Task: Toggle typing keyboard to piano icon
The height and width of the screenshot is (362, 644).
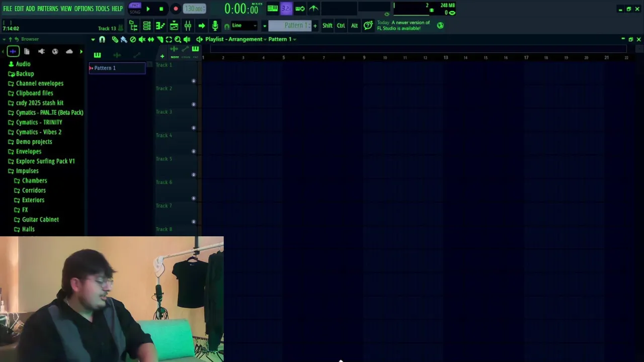Action: pos(272,9)
